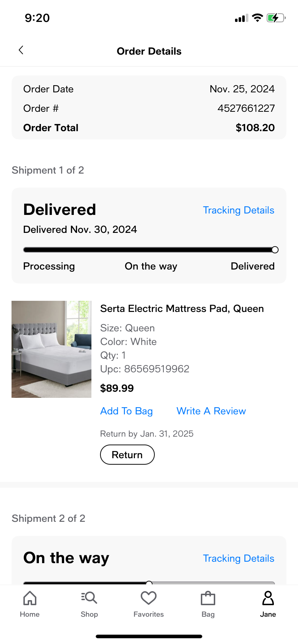298x644 pixels.
Task: Tap the cellular signal bars
Action: pos(241,18)
